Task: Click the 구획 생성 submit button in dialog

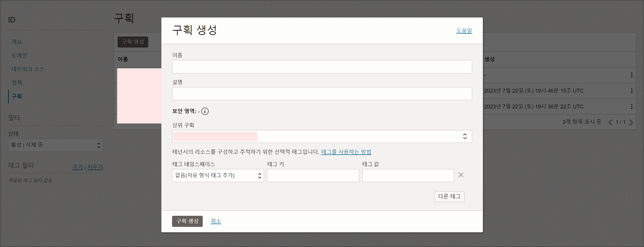Action: tap(187, 221)
